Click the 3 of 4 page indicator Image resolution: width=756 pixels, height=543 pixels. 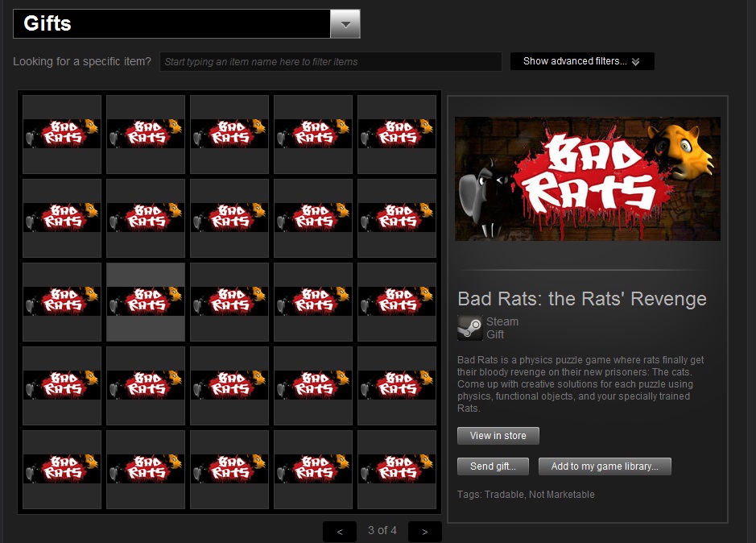[x=382, y=530]
